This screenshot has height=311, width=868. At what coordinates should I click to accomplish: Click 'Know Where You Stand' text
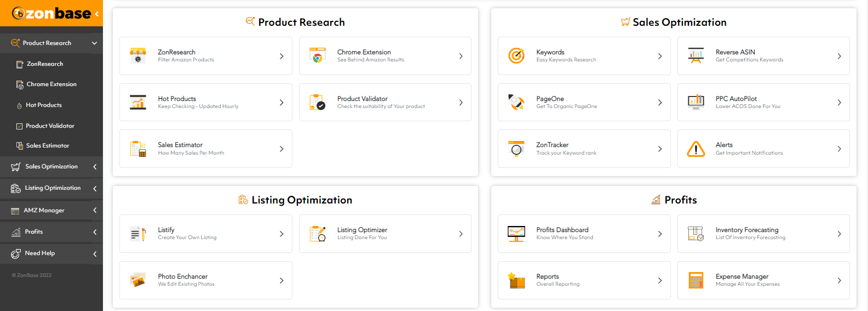click(x=565, y=238)
